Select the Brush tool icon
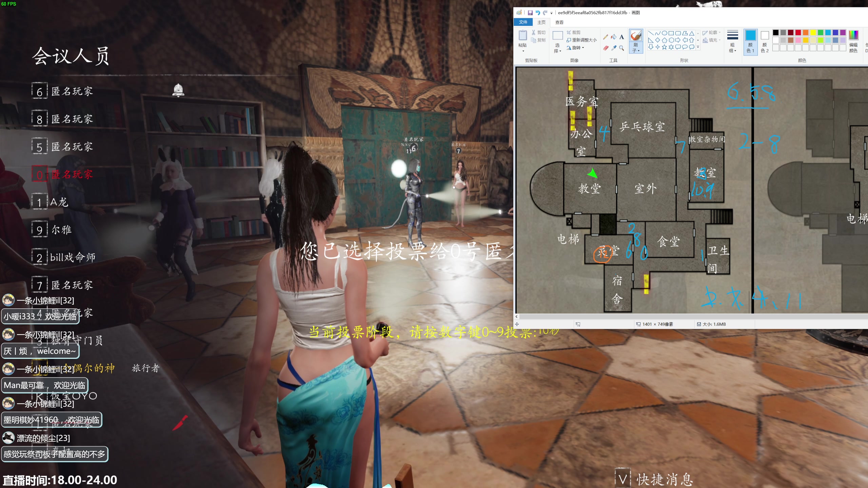868x488 pixels. [x=636, y=36]
